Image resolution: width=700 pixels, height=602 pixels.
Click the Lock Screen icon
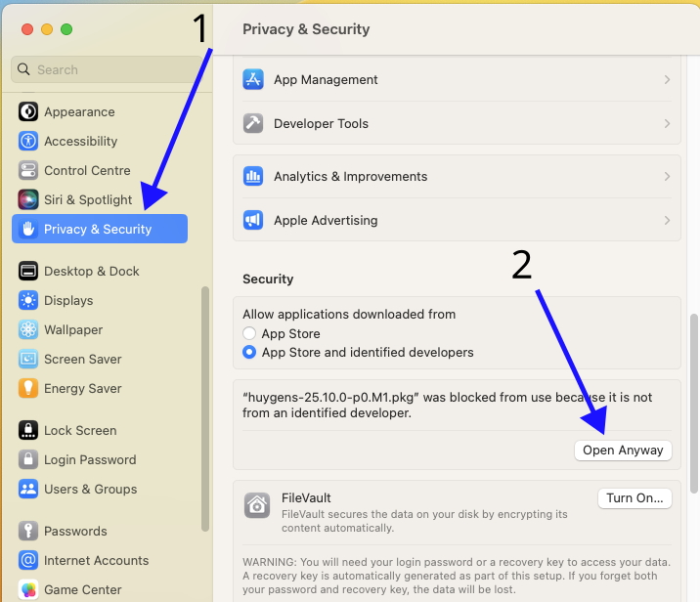tap(28, 430)
